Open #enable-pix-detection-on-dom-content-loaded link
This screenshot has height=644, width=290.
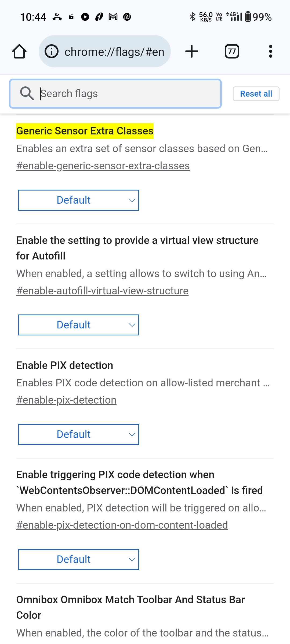(122, 525)
